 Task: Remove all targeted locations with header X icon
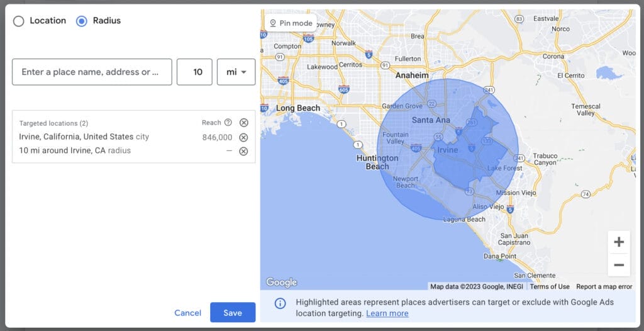coord(244,123)
